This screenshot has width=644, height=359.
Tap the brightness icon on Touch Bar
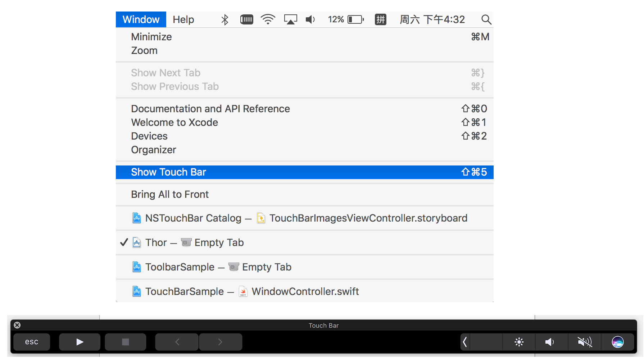point(519,342)
